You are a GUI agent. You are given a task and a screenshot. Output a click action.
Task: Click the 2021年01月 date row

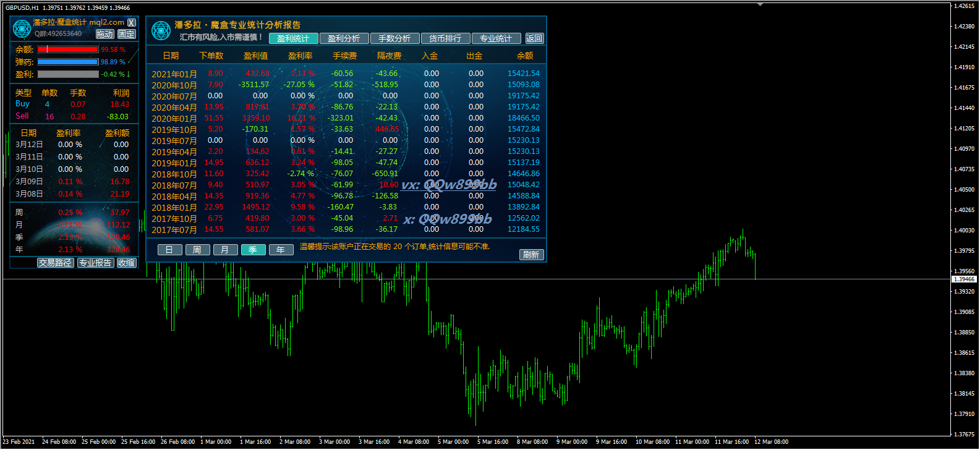coord(174,74)
